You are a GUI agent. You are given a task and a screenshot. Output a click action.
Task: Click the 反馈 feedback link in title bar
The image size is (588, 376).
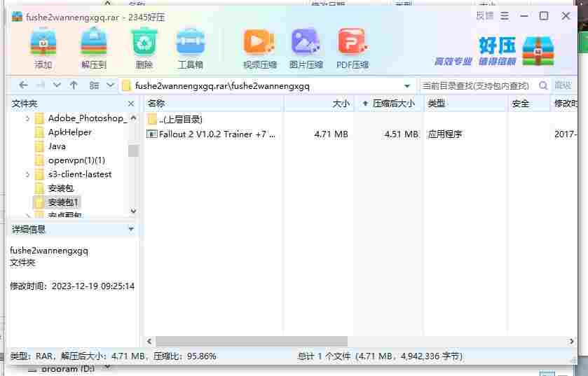tap(485, 15)
